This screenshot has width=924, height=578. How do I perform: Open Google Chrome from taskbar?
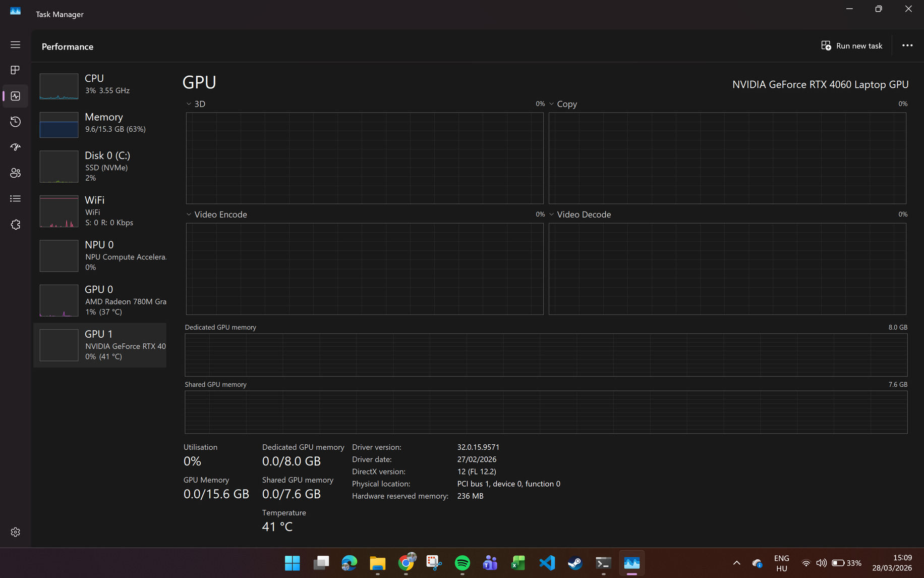coord(406,563)
